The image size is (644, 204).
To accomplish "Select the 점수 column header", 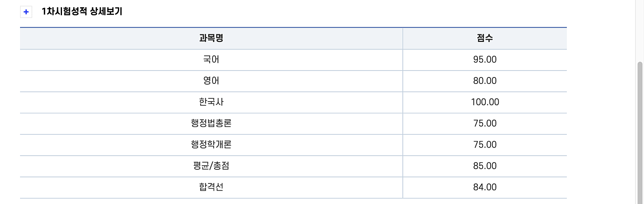I will [x=485, y=38].
